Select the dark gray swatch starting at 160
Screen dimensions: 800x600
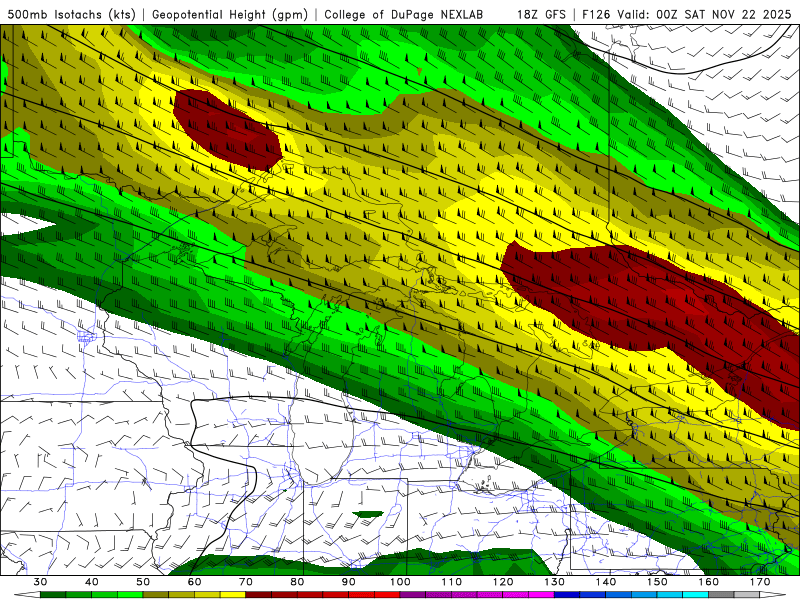pos(721,595)
